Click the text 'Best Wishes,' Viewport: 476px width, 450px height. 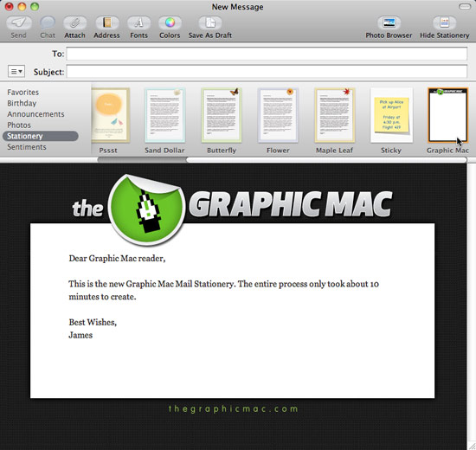(x=93, y=322)
